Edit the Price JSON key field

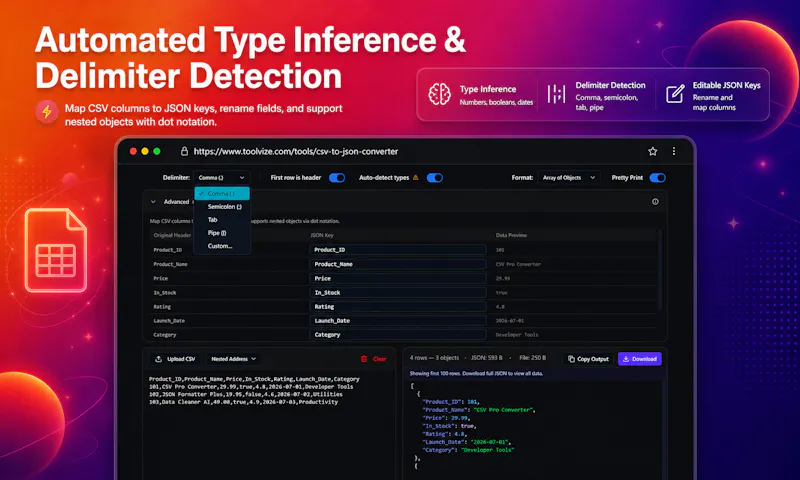click(397, 279)
